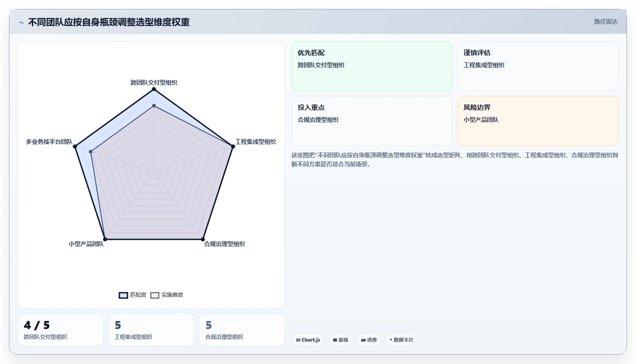
Task: Open the 优先匹配 card
Action: coord(372,66)
